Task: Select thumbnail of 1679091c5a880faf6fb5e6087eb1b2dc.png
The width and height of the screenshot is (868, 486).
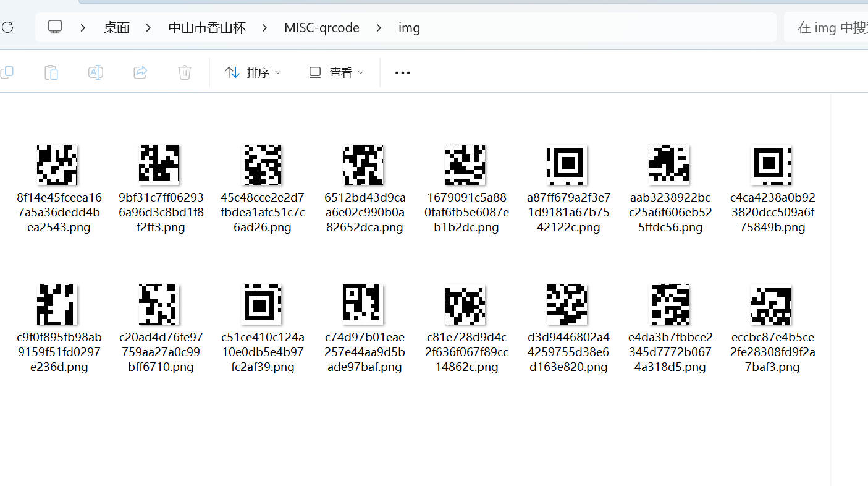Action: coord(465,164)
